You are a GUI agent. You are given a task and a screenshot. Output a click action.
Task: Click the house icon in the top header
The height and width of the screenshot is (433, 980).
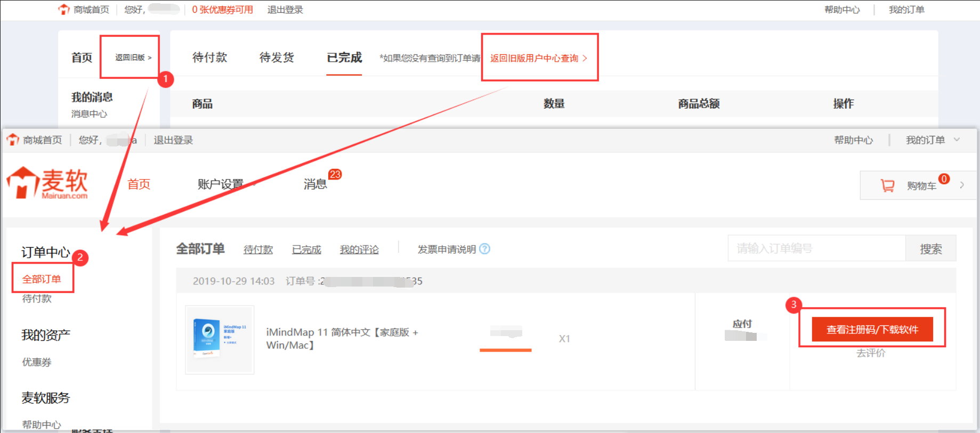click(x=64, y=10)
